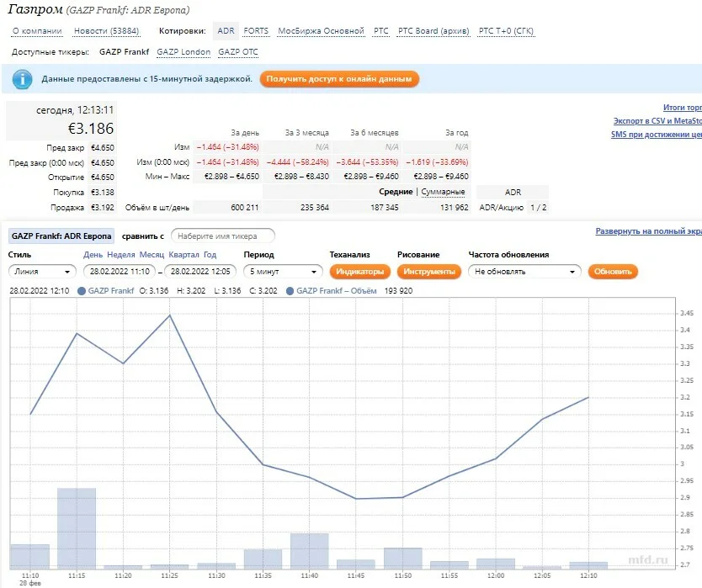Click the 11:15 volume bar in chart
This screenshot has width=702, height=588.
pos(77,528)
